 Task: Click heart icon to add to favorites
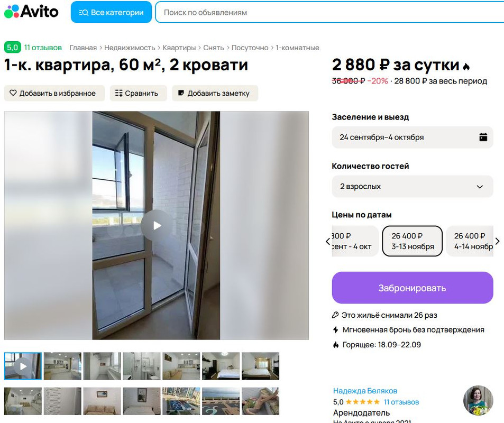(x=13, y=93)
